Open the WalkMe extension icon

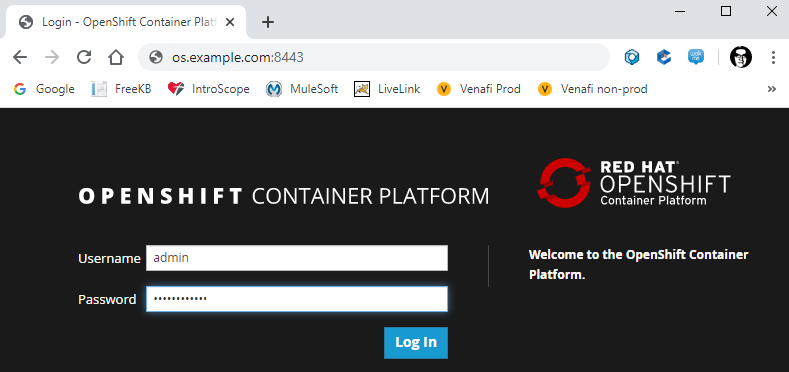696,57
